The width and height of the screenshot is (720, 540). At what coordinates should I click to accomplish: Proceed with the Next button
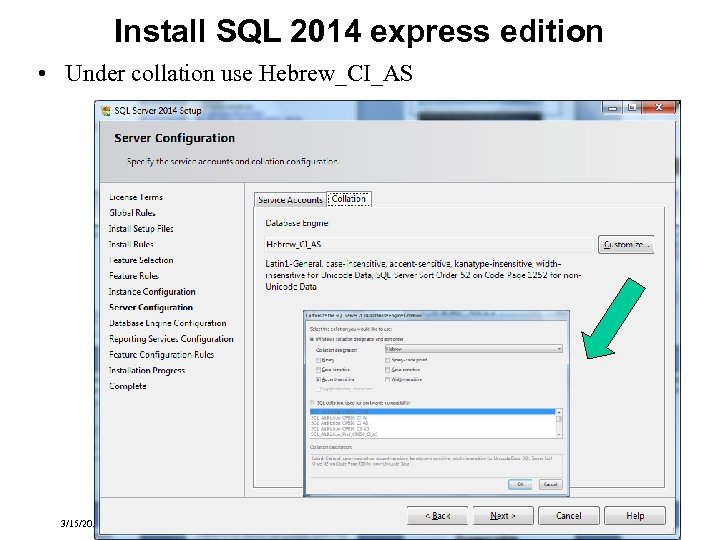(503, 516)
